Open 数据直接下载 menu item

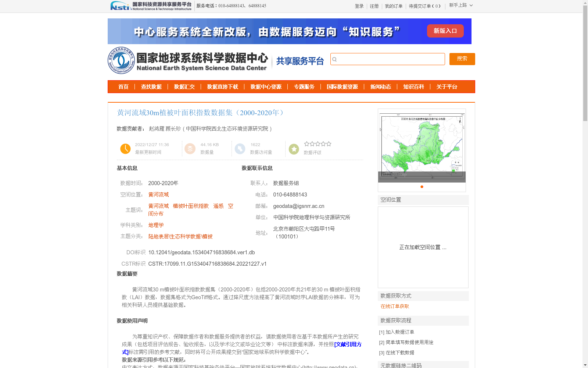[x=223, y=87]
